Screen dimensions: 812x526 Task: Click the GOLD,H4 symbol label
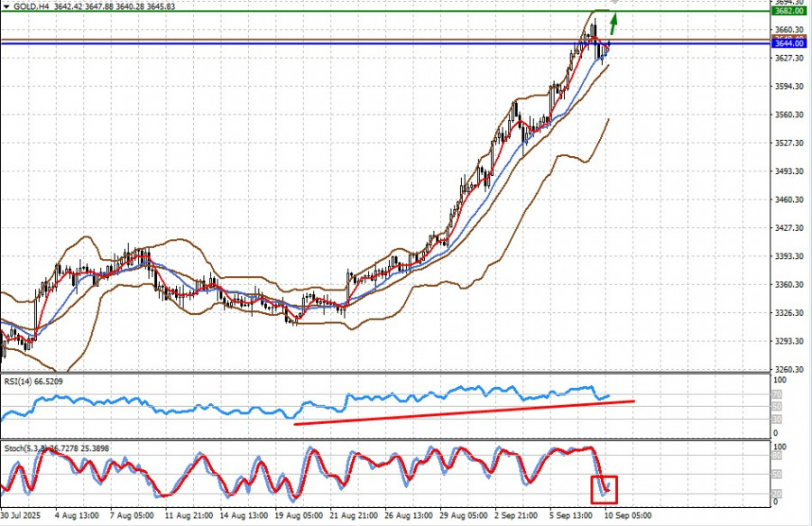pyautogui.click(x=31, y=6)
